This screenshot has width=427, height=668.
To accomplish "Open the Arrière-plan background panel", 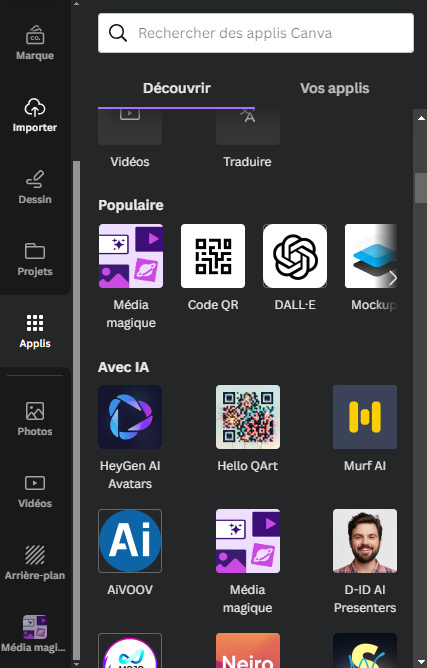I will (x=35, y=563).
